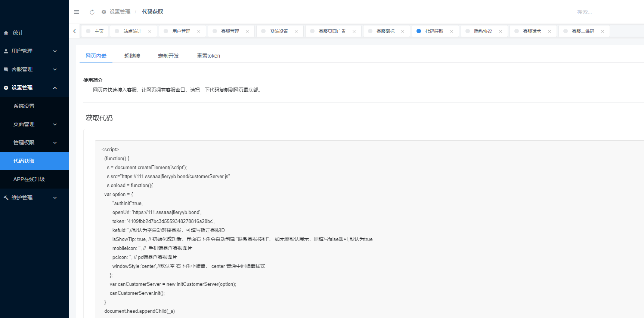Close the 客服管理 tab
Image resolution: width=644 pixels, height=318 pixels.
click(247, 31)
